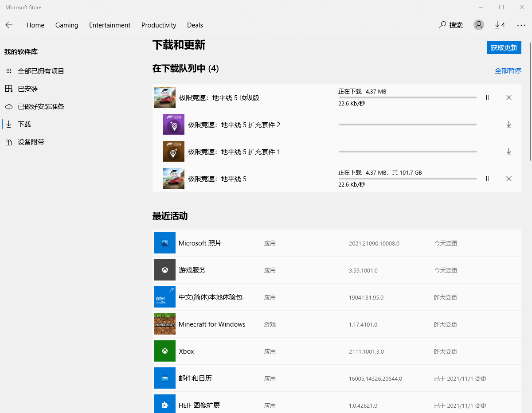The height and width of the screenshot is (413, 532).
Task: Click the 极限竞速：地平线 5 game thumbnail
Action: point(174,179)
